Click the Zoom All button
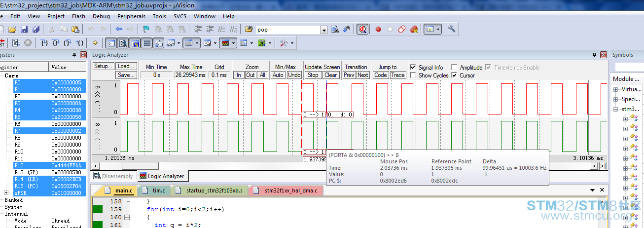 click(x=262, y=75)
